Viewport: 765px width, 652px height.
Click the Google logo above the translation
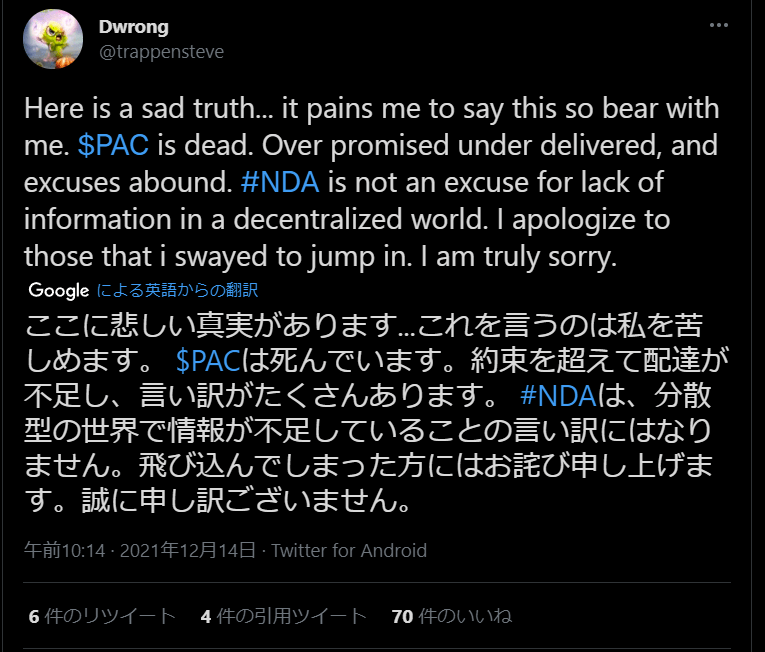click(x=59, y=291)
